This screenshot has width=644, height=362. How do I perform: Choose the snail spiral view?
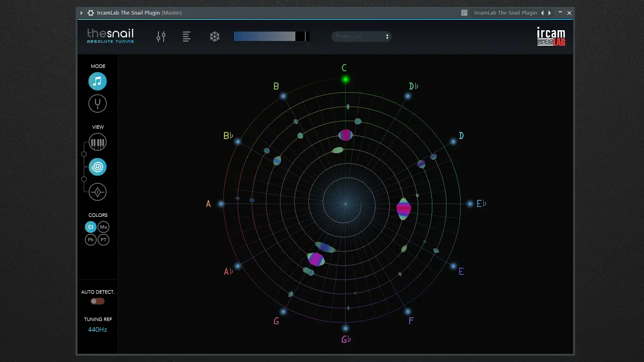point(98,167)
